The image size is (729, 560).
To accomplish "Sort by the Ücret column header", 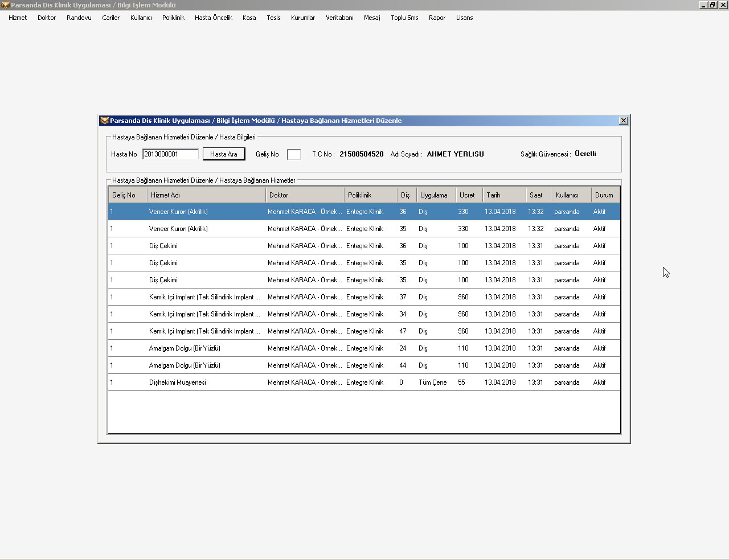I will pos(469,195).
